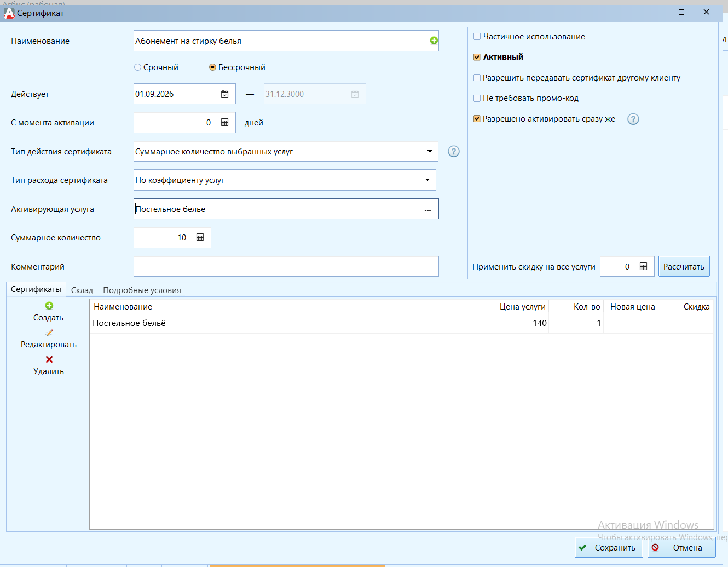Click the Скидка column header
Image resolution: width=728 pixels, height=567 pixels.
click(x=686, y=307)
